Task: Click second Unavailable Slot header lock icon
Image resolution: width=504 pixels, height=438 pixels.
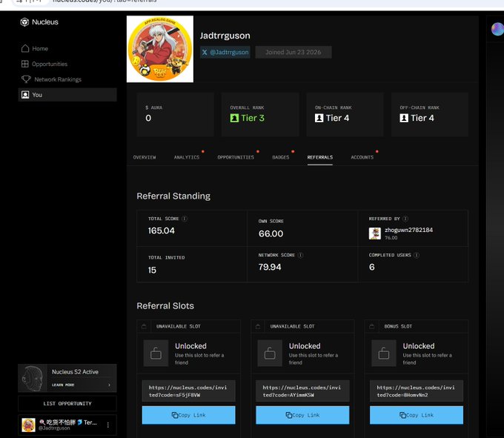Action: (258, 327)
